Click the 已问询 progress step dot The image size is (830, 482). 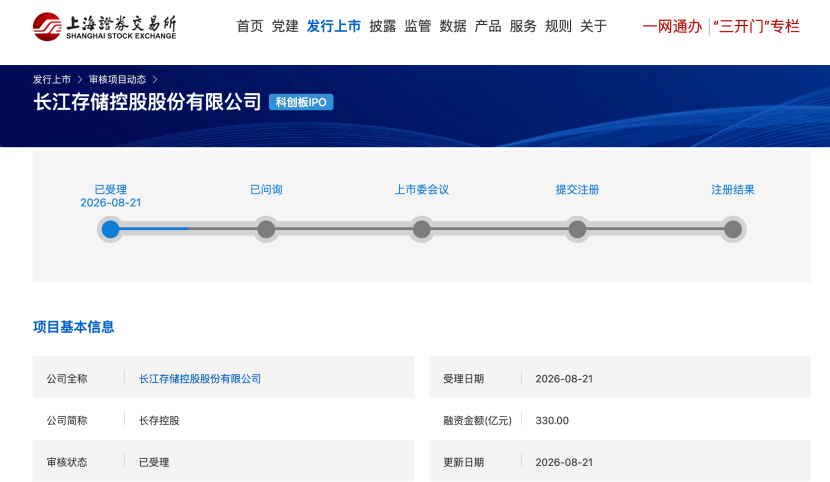click(x=266, y=229)
